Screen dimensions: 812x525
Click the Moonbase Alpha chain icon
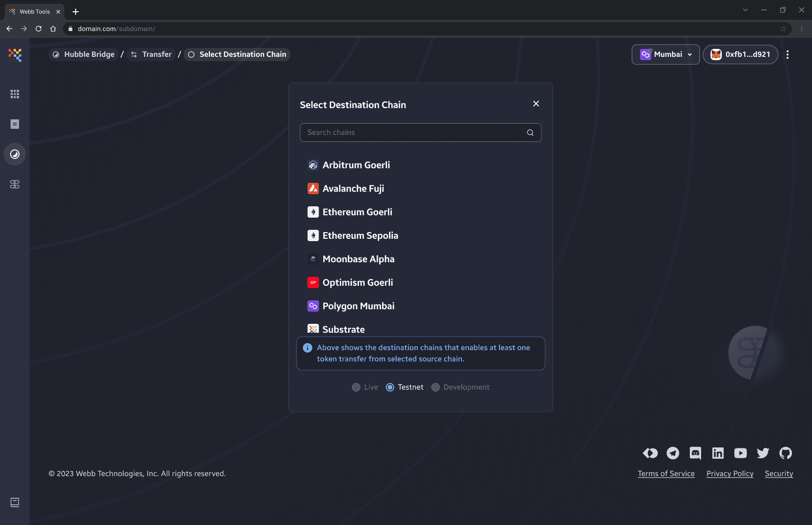(313, 259)
